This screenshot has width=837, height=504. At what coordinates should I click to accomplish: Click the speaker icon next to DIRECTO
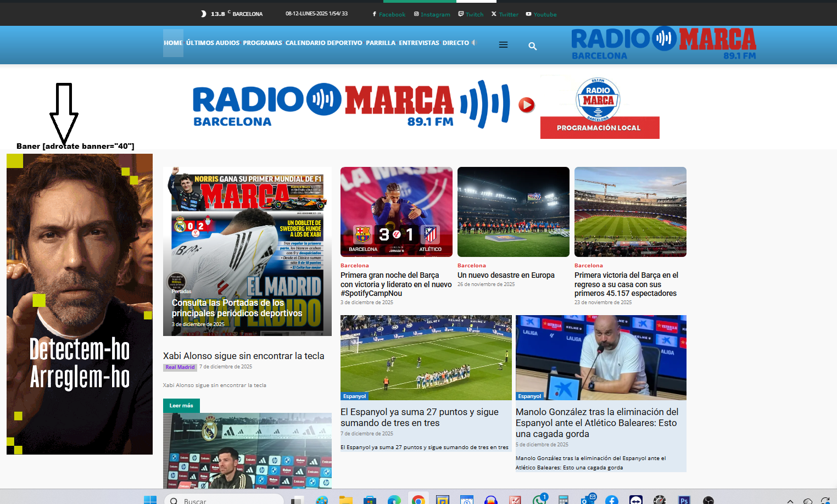(x=474, y=43)
